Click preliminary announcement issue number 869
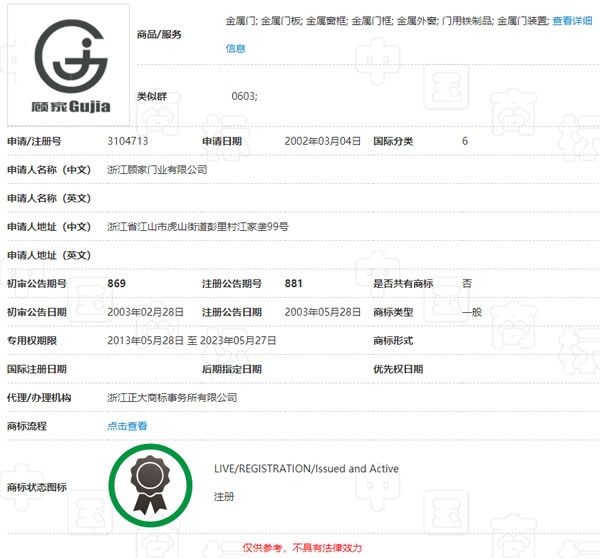600x558 pixels. click(117, 283)
